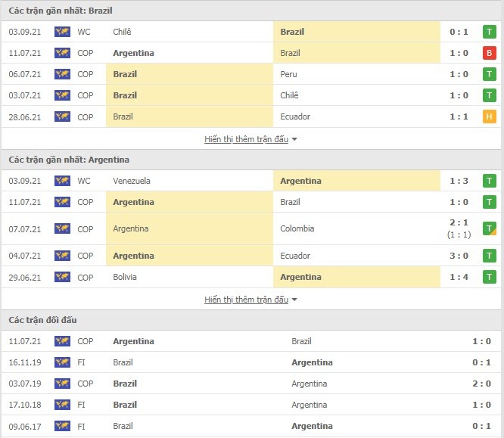This screenshot has width=504, height=438.
Task: Click the red B result badge
Action: click(x=489, y=53)
